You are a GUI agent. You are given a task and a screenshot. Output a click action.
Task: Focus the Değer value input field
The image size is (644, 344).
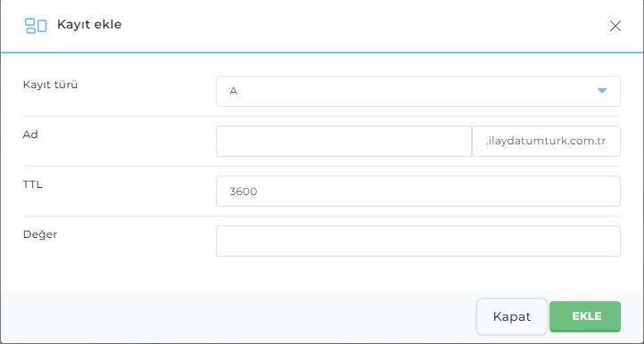click(418, 241)
